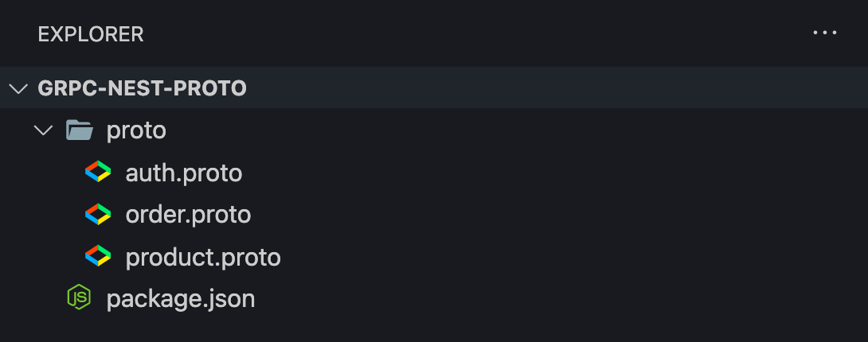
Task: Click empty explorer space below package.json
Action: (434, 330)
